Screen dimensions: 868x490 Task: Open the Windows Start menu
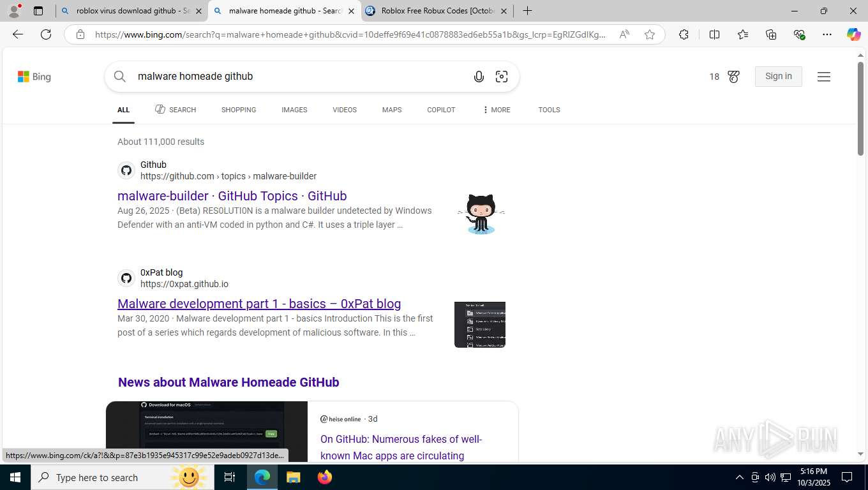tap(14, 477)
